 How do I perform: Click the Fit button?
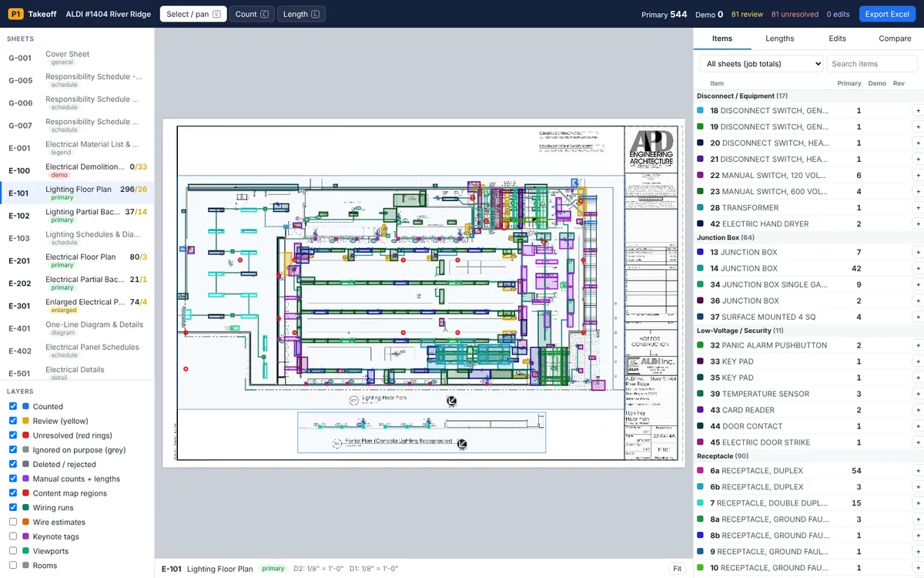pyautogui.click(x=678, y=569)
